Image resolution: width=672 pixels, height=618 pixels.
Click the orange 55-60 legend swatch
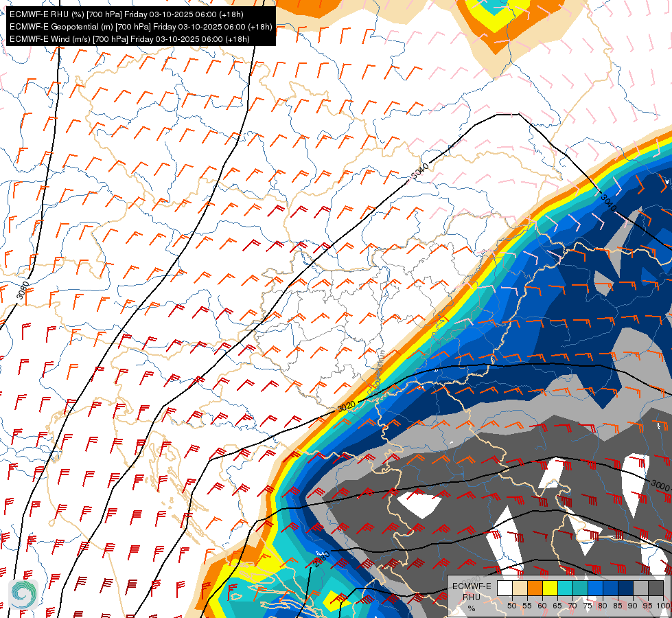coord(535,589)
